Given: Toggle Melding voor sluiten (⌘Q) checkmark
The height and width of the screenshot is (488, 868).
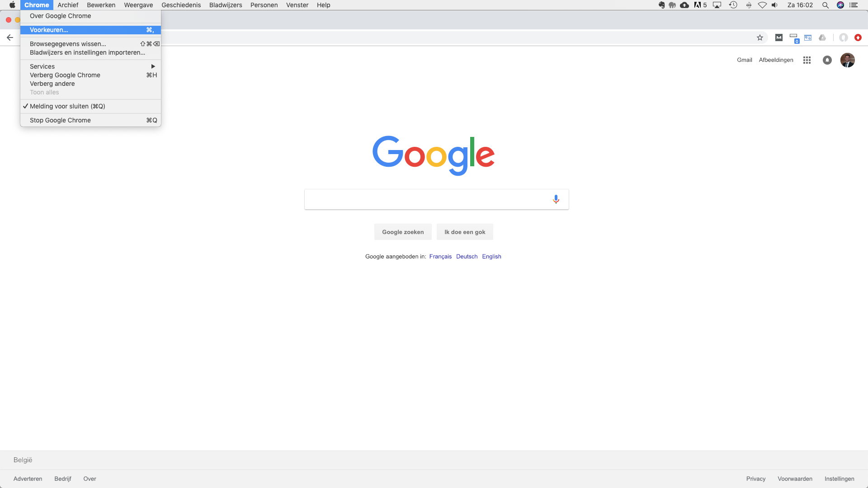Looking at the screenshot, I should (90, 106).
